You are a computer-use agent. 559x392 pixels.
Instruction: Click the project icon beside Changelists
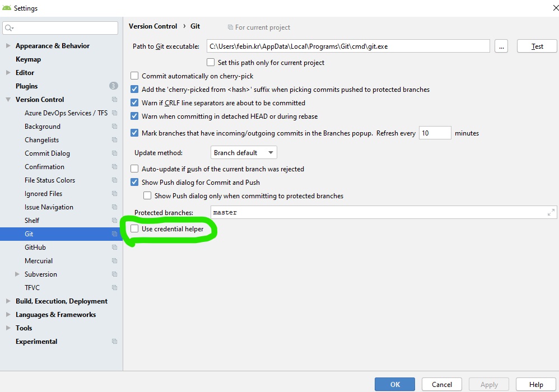point(114,139)
